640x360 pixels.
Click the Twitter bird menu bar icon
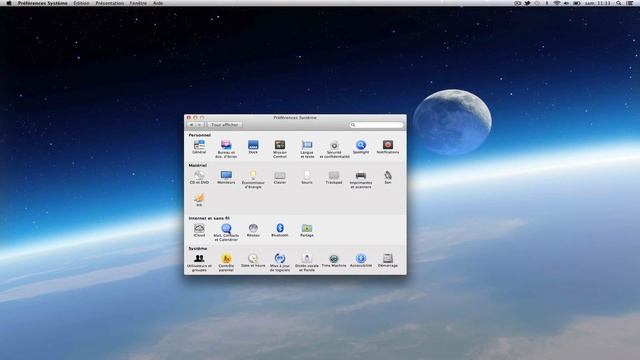(x=527, y=3)
